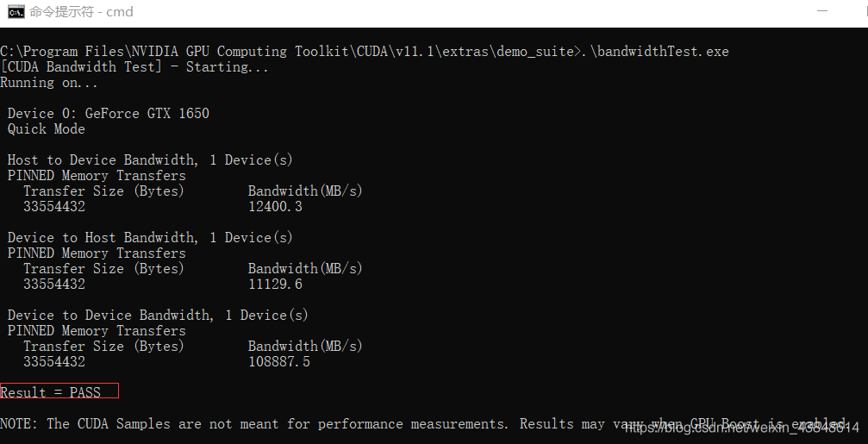The width and height of the screenshot is (868, 444).
Task: Click the cmd icon in the title bar
Action: pyautogui.click(x=16, y=12)
